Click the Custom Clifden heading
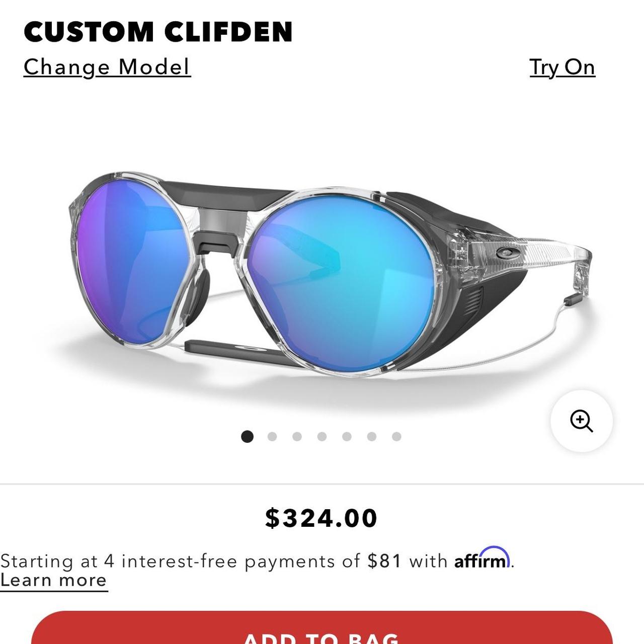This screenshot has width=644, height=644. [x=158, y=31]
